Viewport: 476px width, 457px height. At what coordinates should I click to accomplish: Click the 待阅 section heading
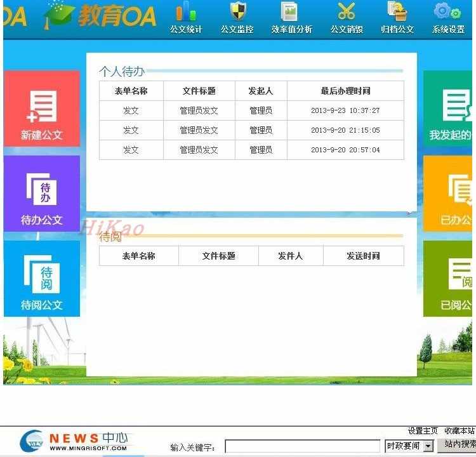pos(110,237)
